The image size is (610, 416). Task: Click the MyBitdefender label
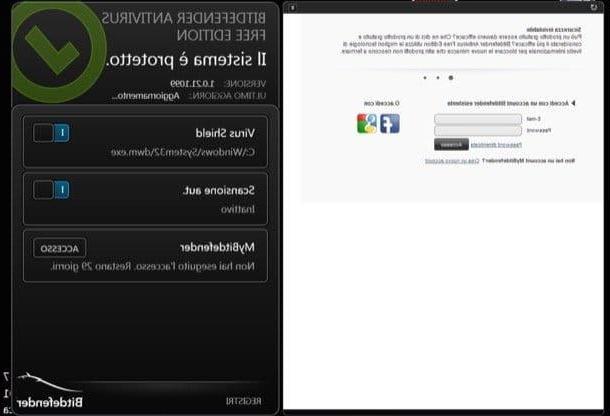coord(217,247)
